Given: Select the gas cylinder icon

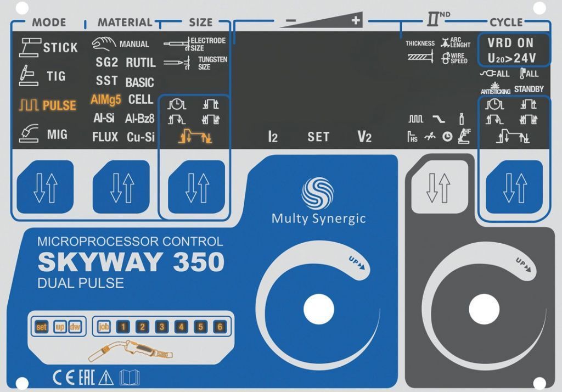Looking at the screenshot, I should point(462,119).
